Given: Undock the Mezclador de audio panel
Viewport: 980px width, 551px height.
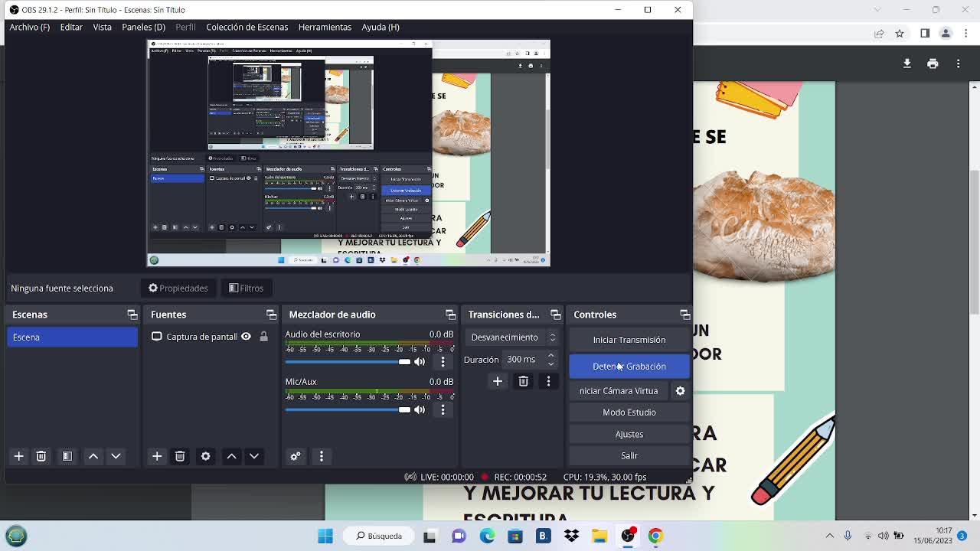Looking at the screenshot, I should [450, 315].
